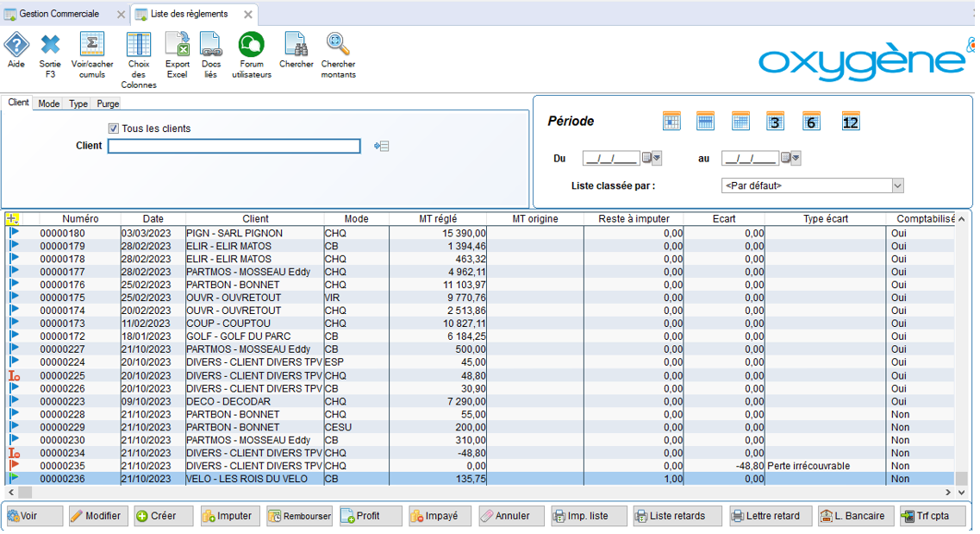Select the 12-month period icon
This screenshot has width=980, height=534.
coord(851,122)
